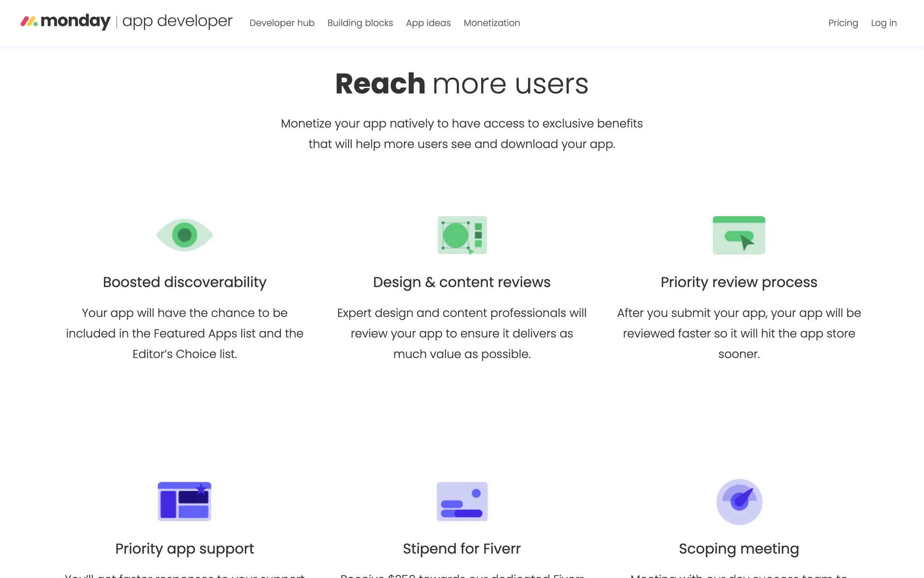Click the Boosted discoverability heading

[x=184, y=282]
